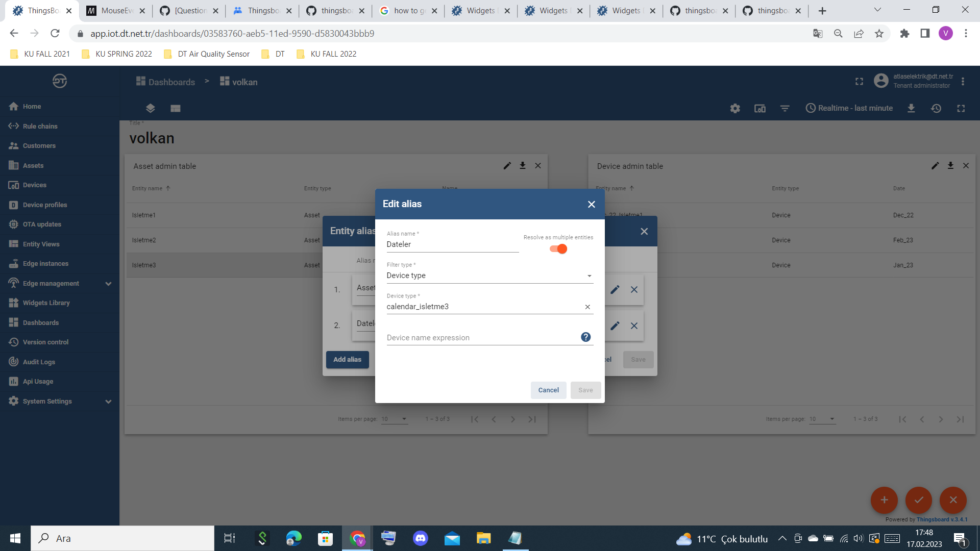This screenshot has width=980, height=551.
Task: Click the Add alias button
Action: coord(347,359)
